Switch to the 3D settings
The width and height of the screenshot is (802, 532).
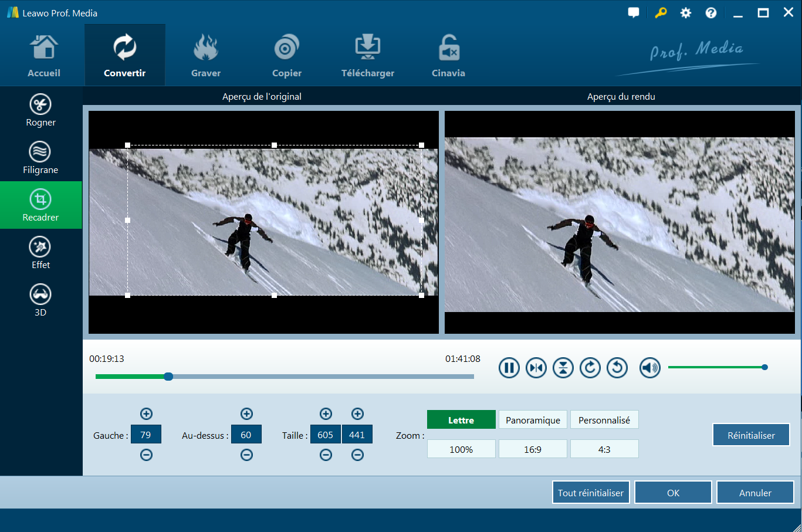(x=40, y=300)
